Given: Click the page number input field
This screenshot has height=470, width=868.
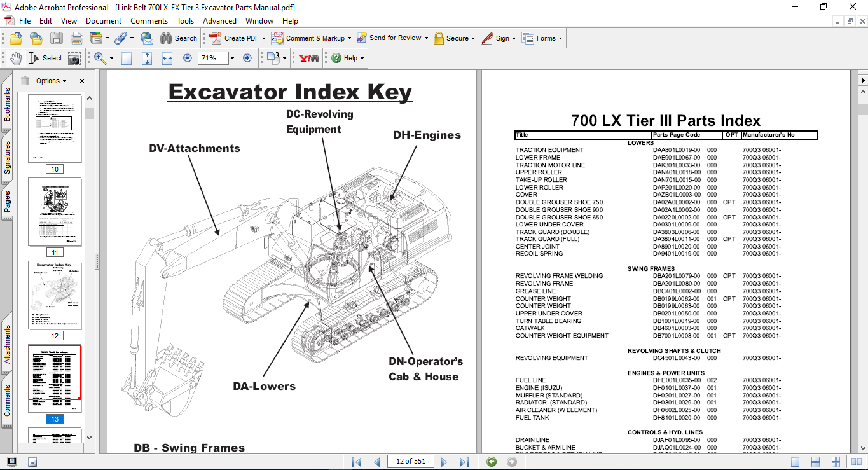Looking at the screenshot, I should click(410, 462).
